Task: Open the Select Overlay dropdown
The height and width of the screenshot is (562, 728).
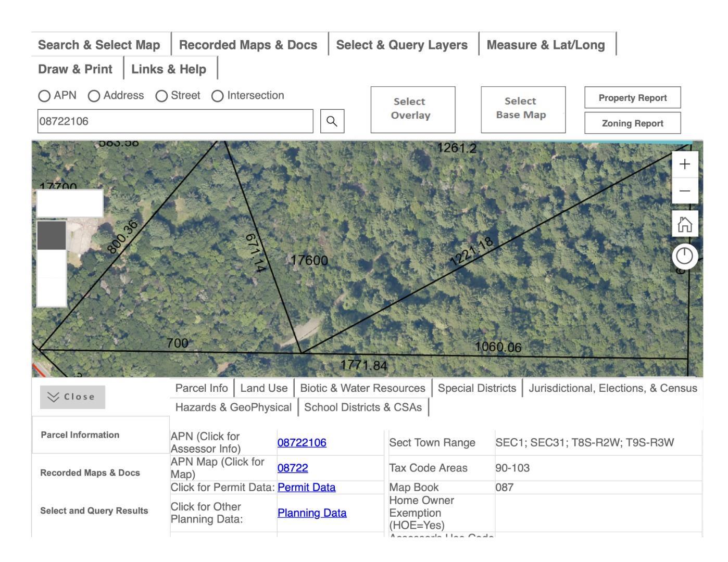Action: point(412,109)
